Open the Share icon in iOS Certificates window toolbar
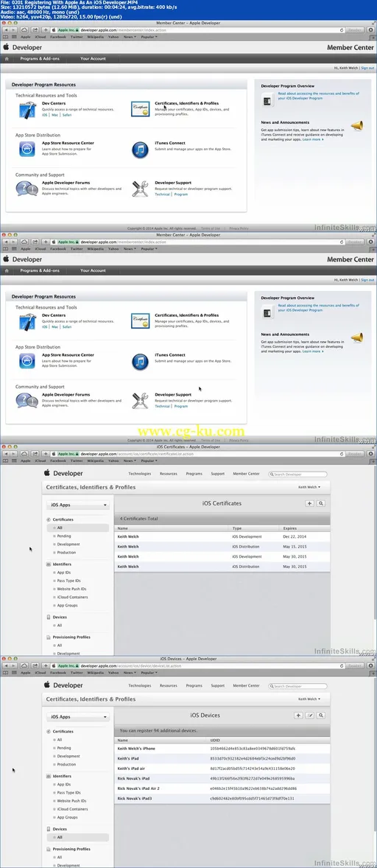 tap(35, 453)
